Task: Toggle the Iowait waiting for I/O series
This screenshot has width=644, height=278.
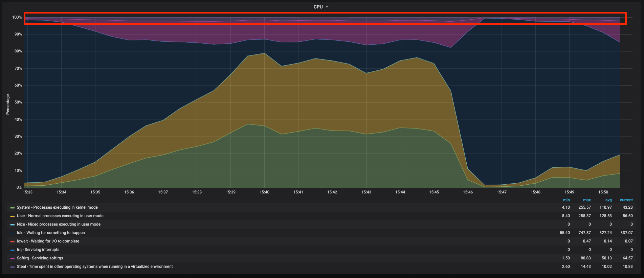Action: point(48,241)
